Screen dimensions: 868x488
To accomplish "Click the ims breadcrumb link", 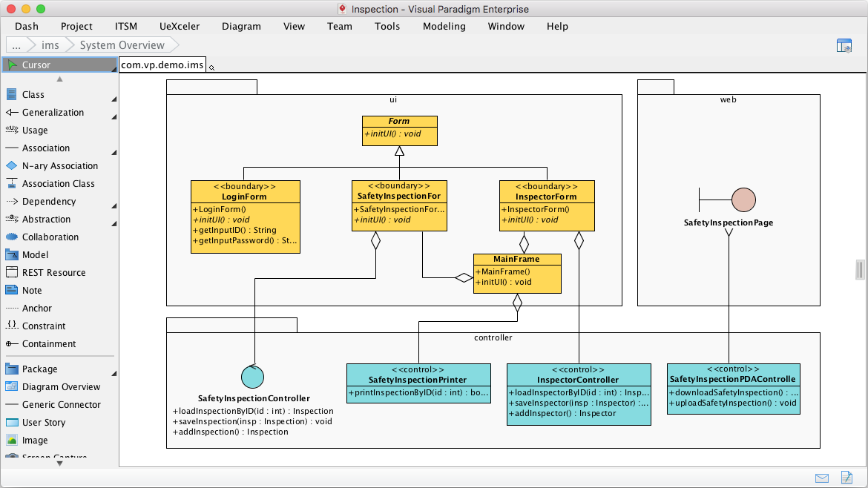I will [x=50, y=44].
